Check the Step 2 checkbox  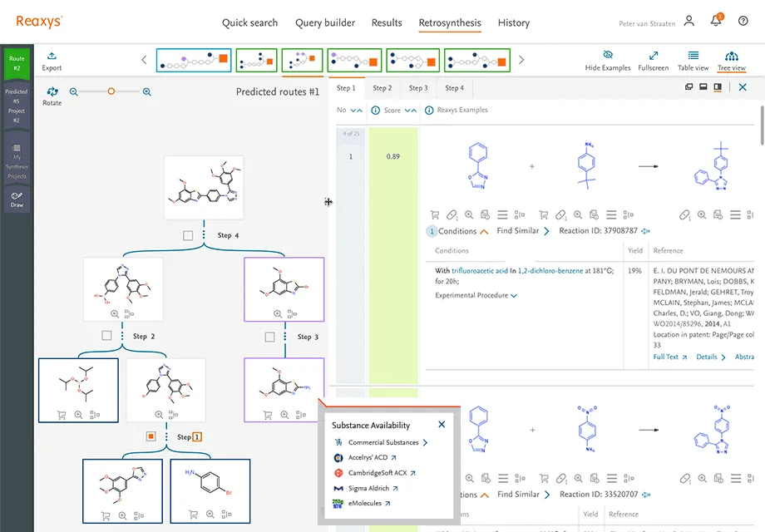106,336
